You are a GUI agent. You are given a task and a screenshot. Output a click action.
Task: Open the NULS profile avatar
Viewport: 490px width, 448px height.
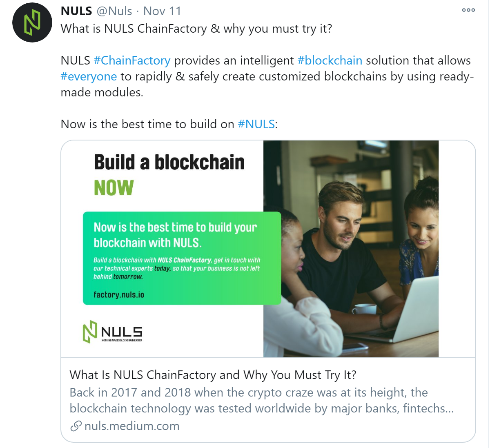(x=32, y=22)
